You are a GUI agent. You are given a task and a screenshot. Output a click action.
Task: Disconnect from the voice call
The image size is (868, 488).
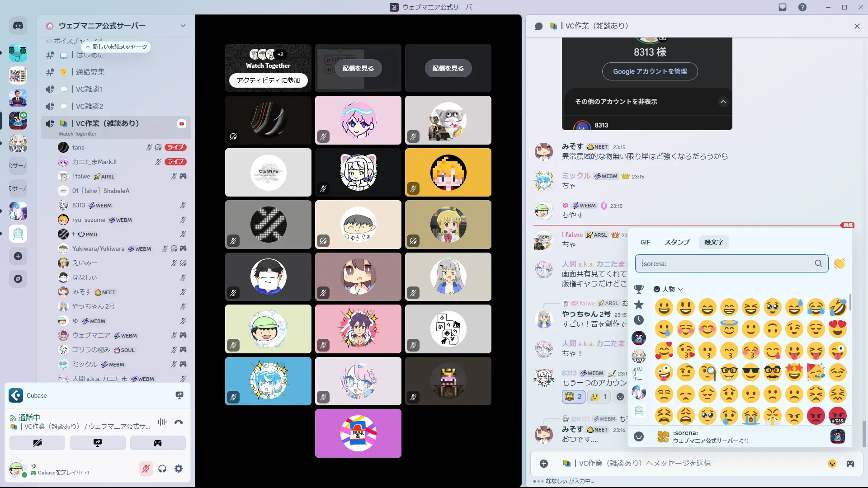click(179, 422)
